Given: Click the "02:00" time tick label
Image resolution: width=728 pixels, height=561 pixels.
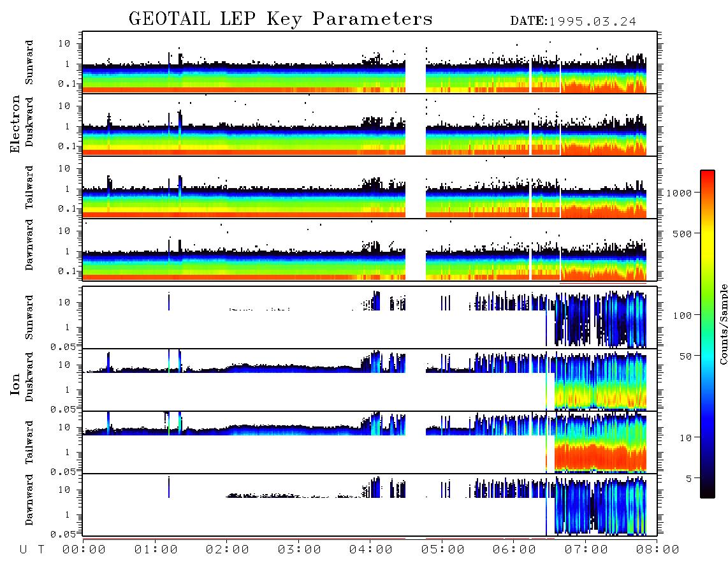Looking at the screenshot, I should [228, 550].
